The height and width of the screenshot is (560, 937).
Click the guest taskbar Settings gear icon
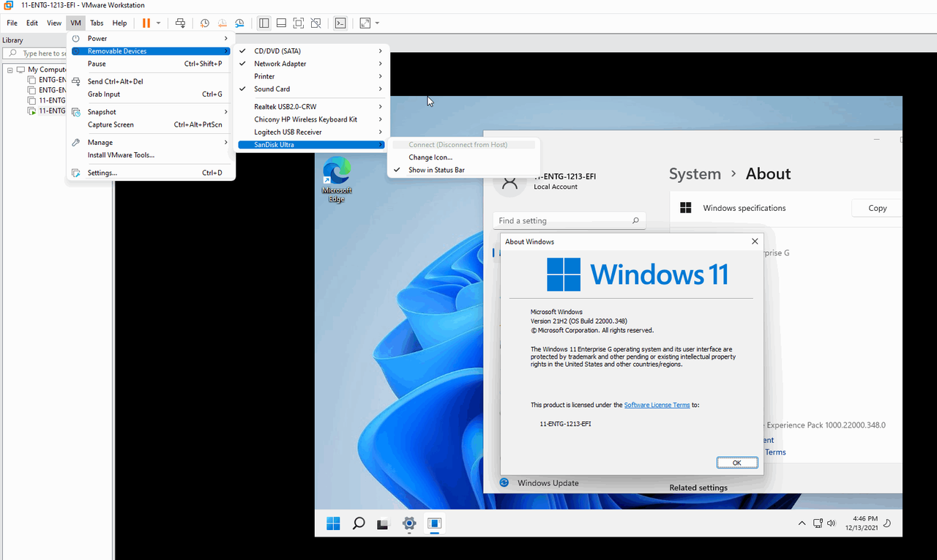point(409,523)
